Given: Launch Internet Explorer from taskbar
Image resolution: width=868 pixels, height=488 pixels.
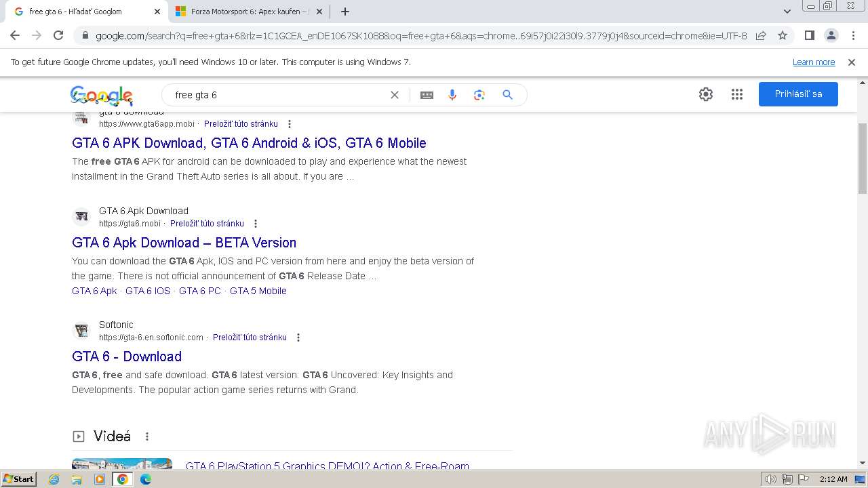Looking at the screenshot, I should [x=54, y=479].
